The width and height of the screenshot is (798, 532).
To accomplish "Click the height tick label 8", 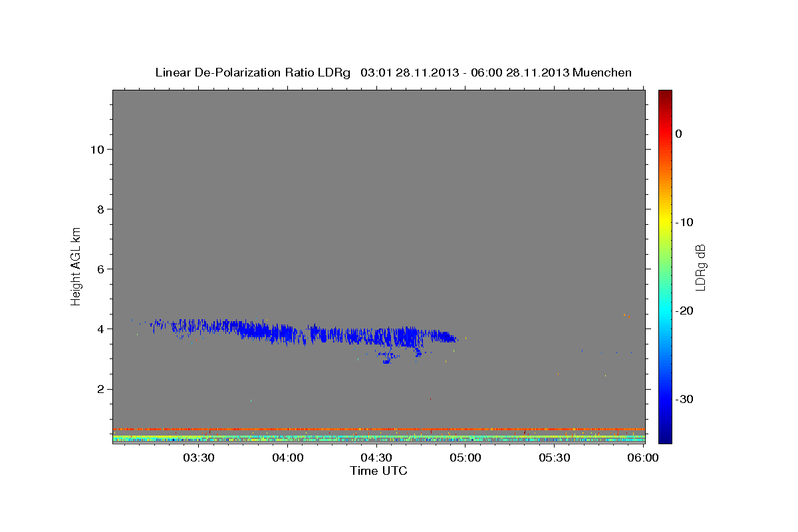I will [x=100, y=209].
